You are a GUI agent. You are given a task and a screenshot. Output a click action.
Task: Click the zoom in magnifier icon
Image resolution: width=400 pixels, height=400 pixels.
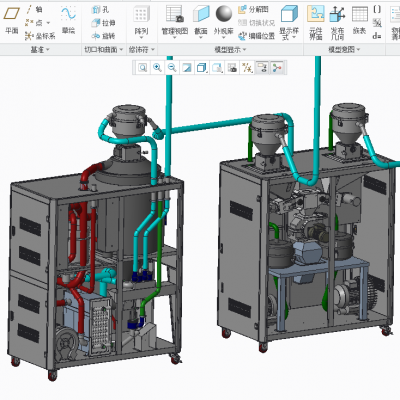pos(157,68)
